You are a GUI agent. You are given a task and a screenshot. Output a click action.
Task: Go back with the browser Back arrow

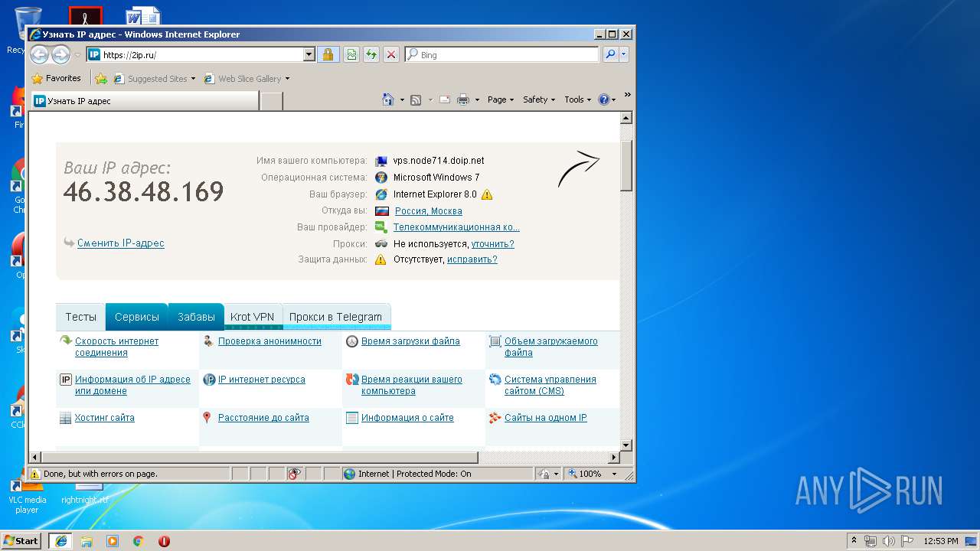(40, 54)
